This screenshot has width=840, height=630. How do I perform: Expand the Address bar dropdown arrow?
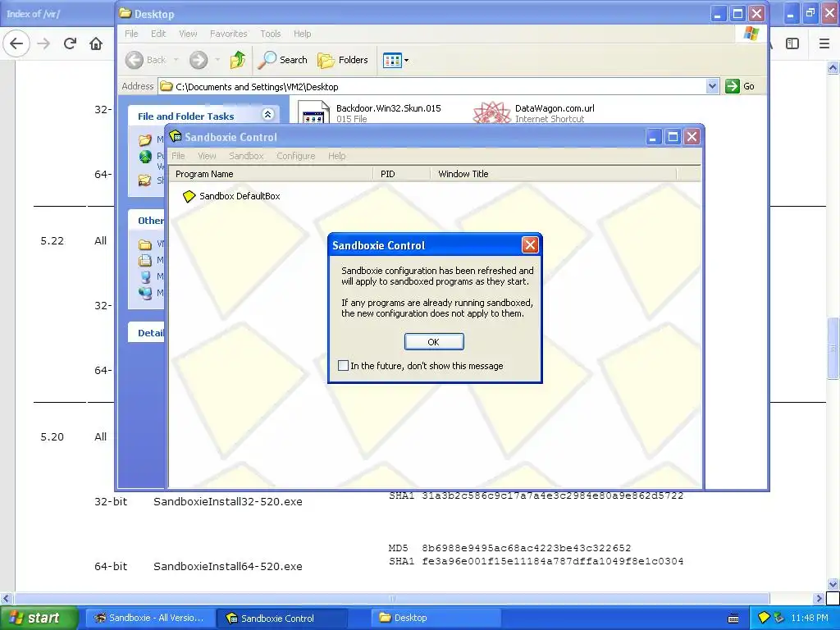pyautogui.click(x=712, y=85)
